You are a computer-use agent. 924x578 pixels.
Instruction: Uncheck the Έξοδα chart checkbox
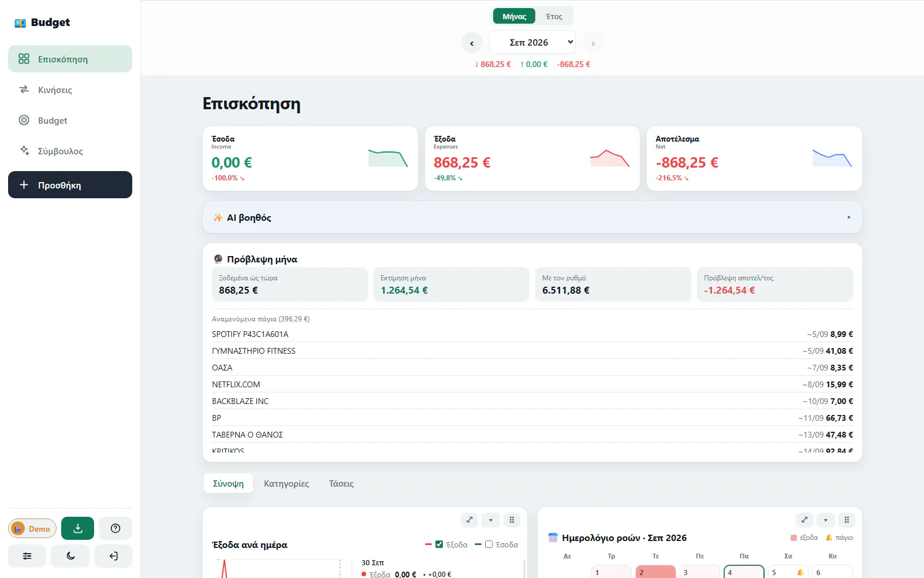pos(439,544)
